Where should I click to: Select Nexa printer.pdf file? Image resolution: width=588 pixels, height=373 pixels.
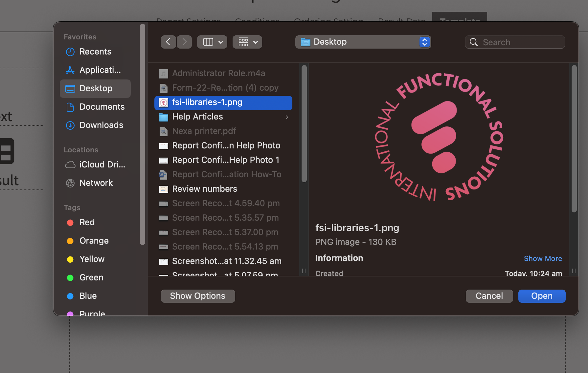point(223,131)
